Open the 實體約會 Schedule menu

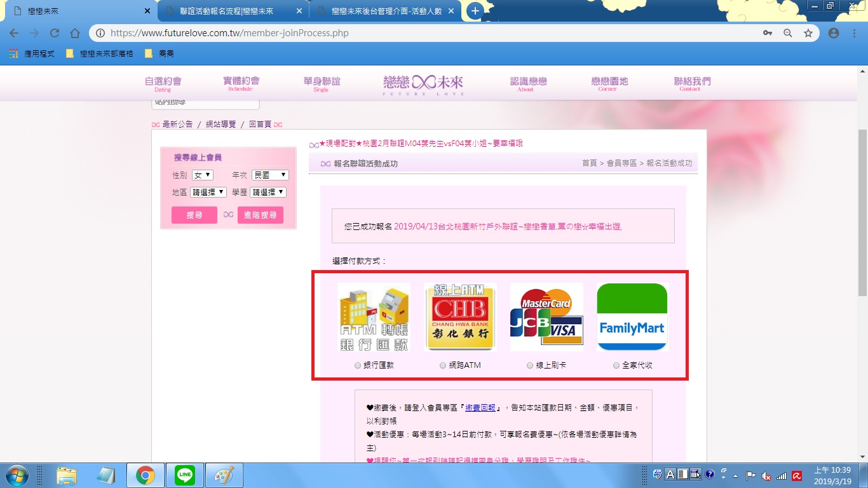pos(241,84)
